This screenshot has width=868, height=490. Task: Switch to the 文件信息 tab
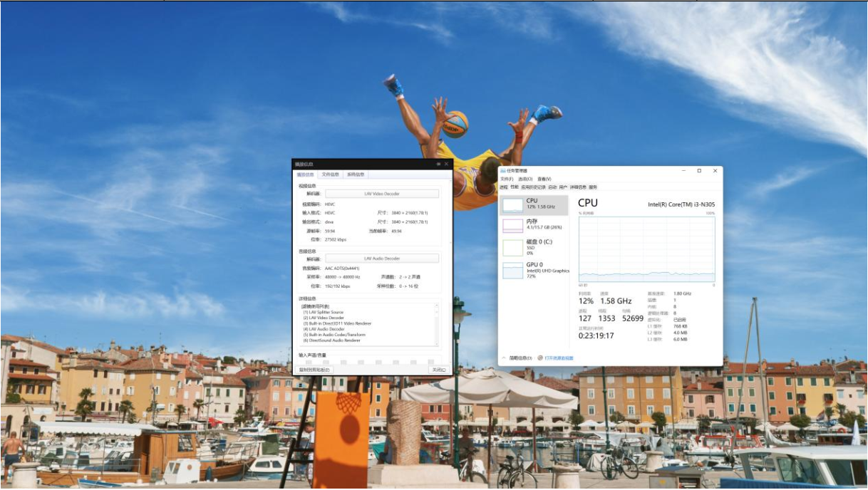pyautogui.click(x=330, y=174)
